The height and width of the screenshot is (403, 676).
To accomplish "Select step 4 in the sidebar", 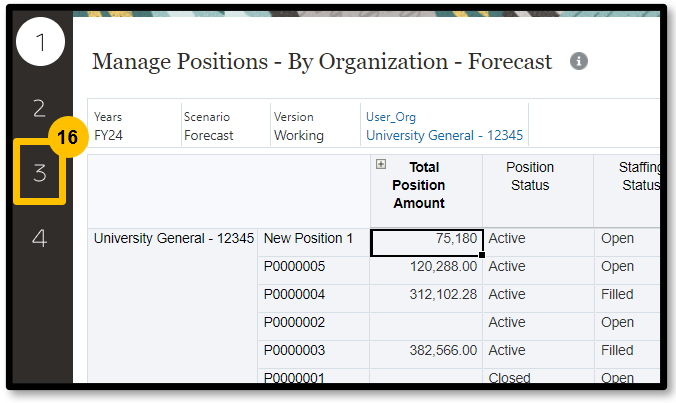I will point(40,238).
